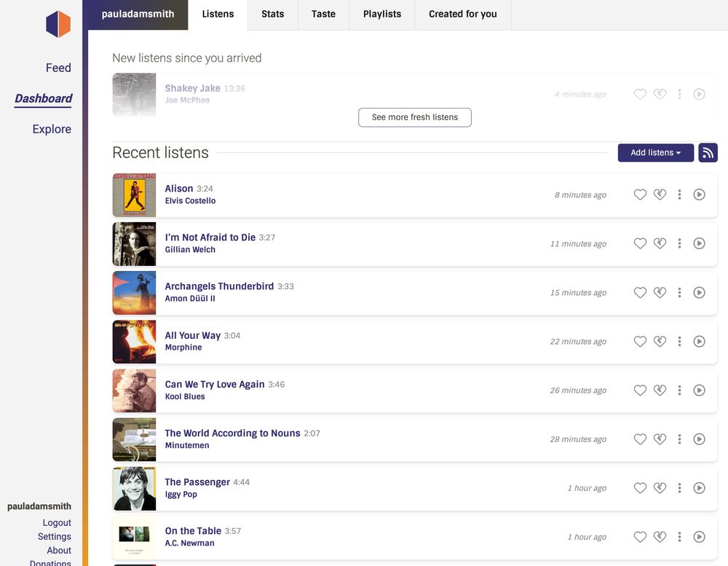This screenshot has width=728, height=566.
Task: Switch to the Stats tab
Action: tap(272, 15)
